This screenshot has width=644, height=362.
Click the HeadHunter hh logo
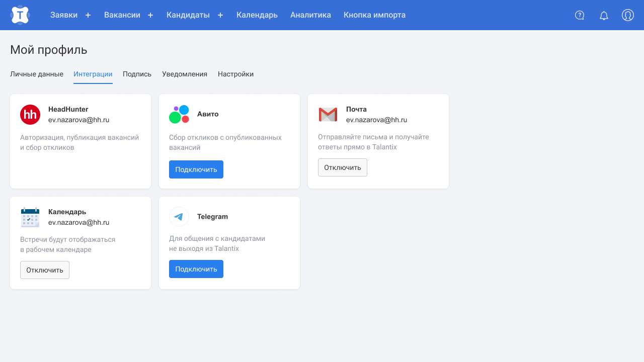click(x=30, y=115)
